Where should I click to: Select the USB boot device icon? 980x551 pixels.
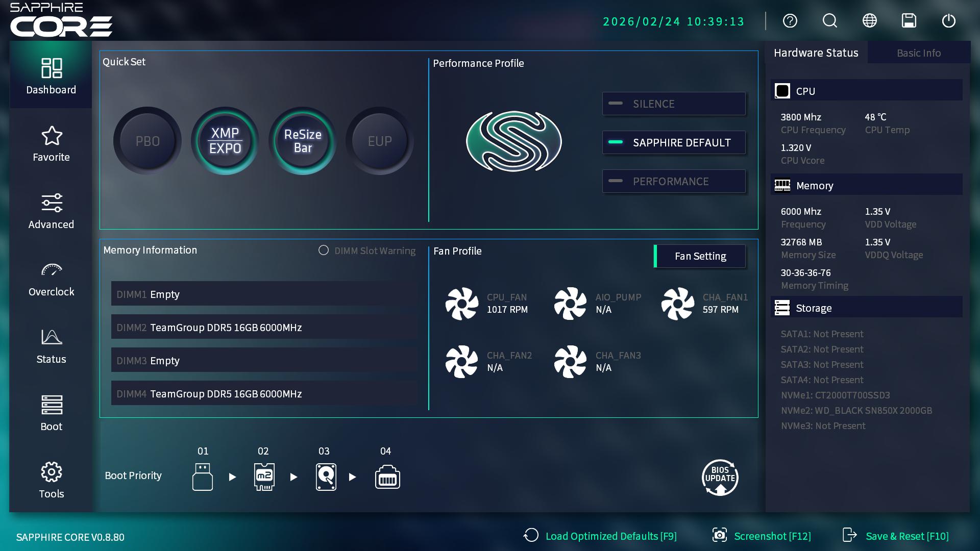pyautogui.click(x=203, y=477)
